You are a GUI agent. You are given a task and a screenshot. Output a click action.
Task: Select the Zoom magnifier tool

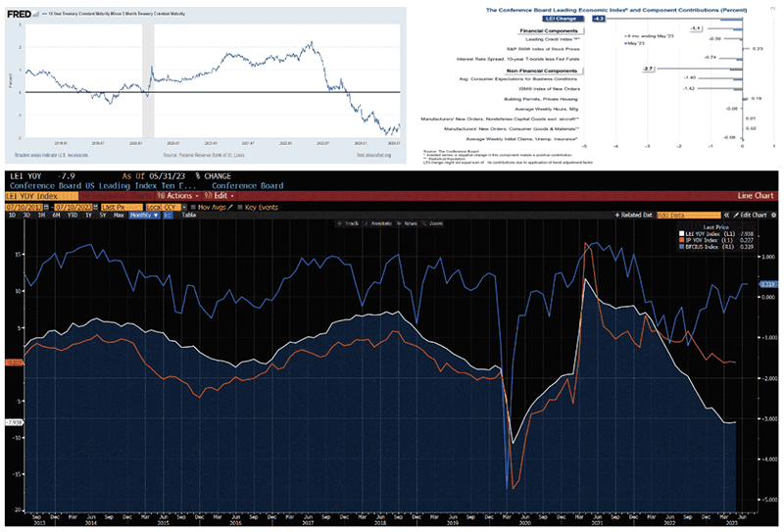(x=432, y=223)
